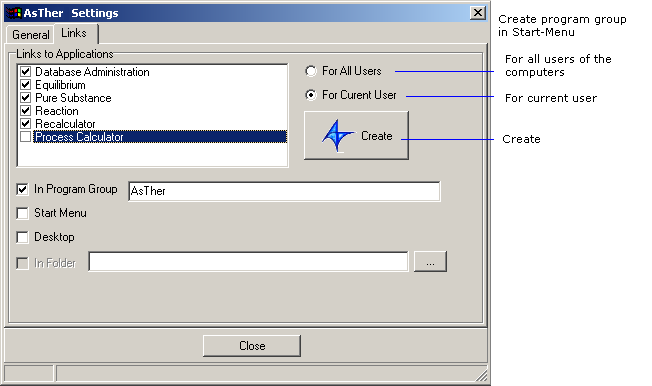This screenshot has height=386, width=652.
Task: Open folder browser with the ... button
Action: 430,262
